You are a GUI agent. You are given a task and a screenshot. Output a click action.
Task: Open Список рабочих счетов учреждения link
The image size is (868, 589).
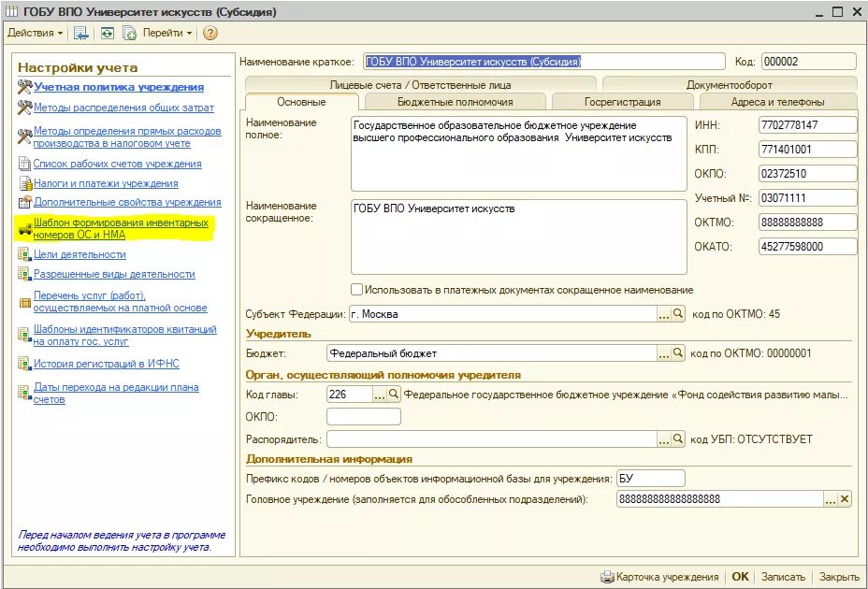click(x=117, y=164)
